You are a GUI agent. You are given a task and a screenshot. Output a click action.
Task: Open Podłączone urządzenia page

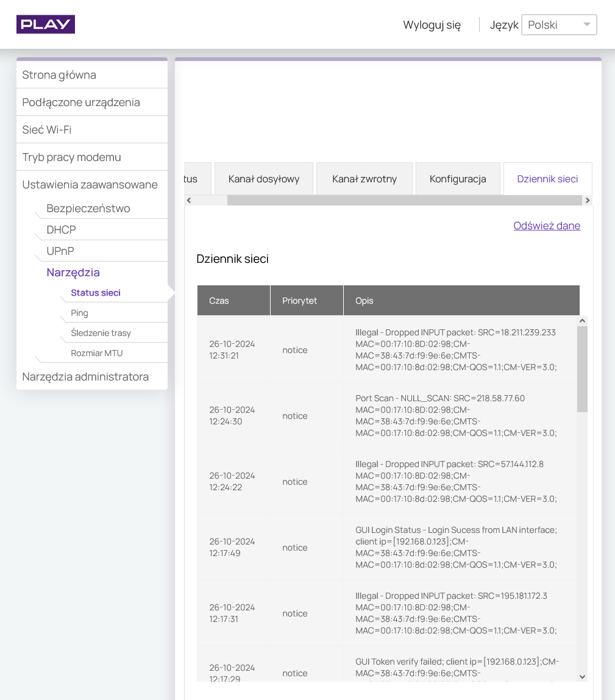coord(81,102)
